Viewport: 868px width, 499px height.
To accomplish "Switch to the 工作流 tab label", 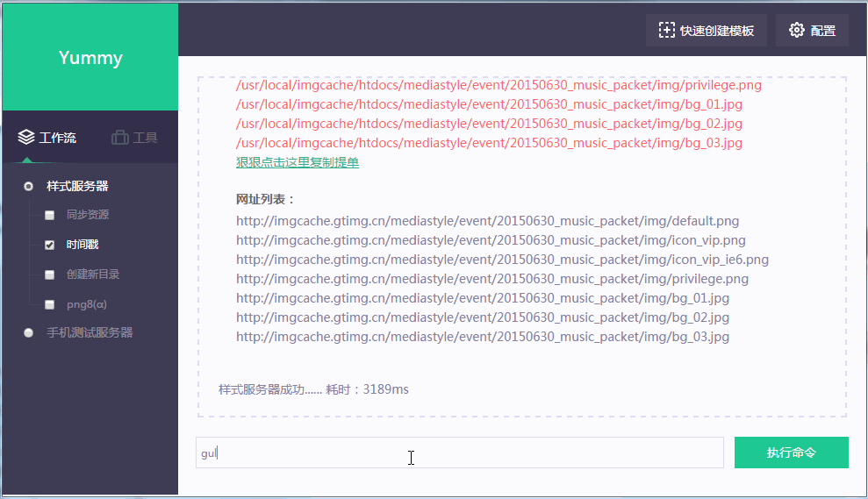I will [x=58, y=137].
